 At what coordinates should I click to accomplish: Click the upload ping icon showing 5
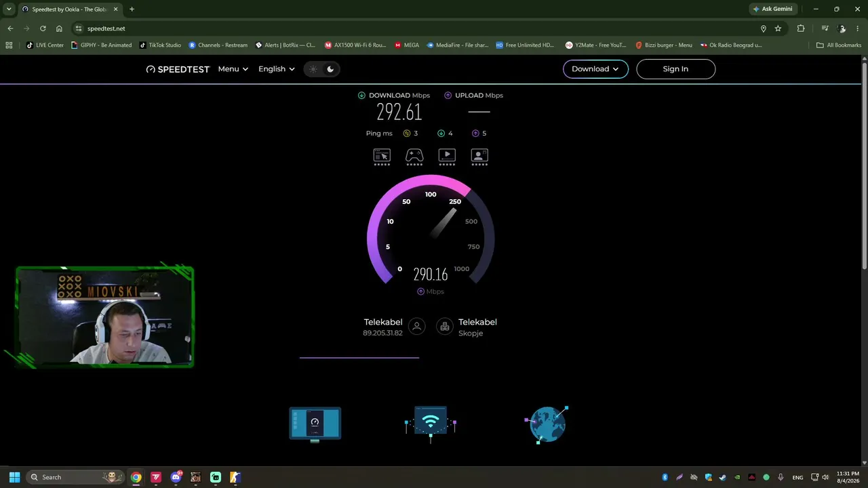[475, 134]
